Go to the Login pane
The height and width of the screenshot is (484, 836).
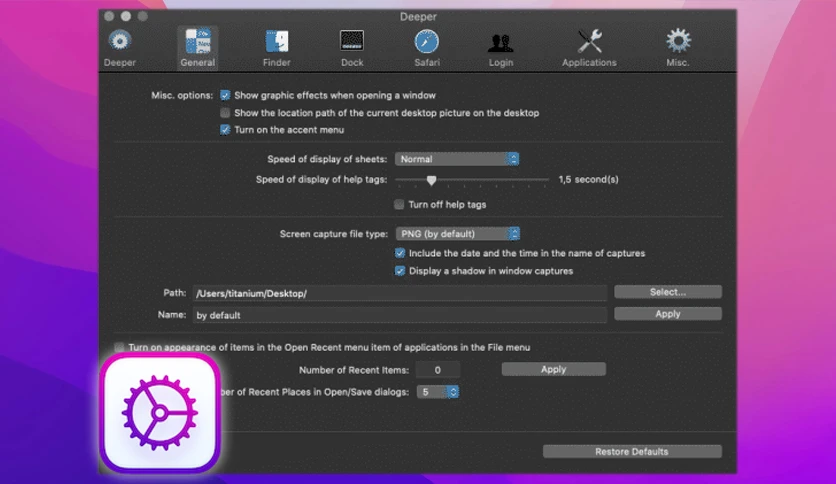[501, 48]
